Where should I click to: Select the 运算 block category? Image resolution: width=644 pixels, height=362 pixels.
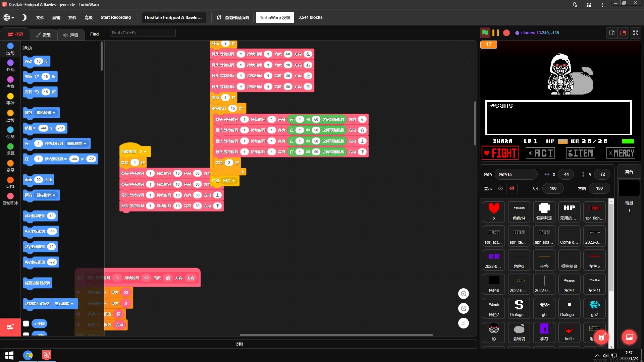click(x=10, y=149)
